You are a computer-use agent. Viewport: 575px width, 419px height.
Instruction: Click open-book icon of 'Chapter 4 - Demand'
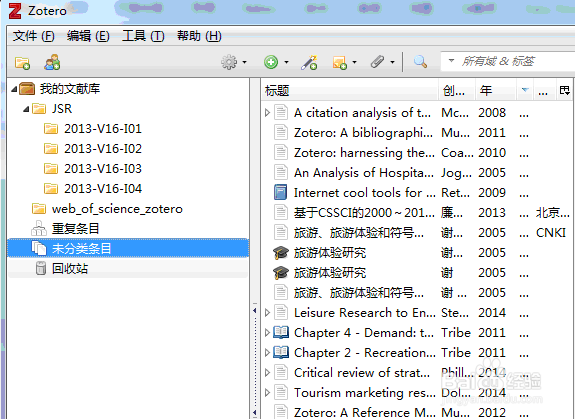click(281, 332)
